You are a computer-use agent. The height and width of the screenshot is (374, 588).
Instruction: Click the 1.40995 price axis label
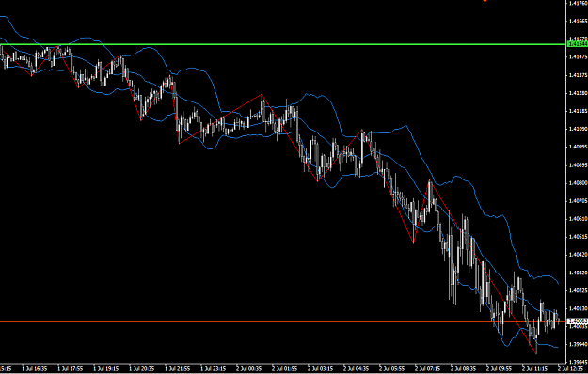tap(579, 147)
